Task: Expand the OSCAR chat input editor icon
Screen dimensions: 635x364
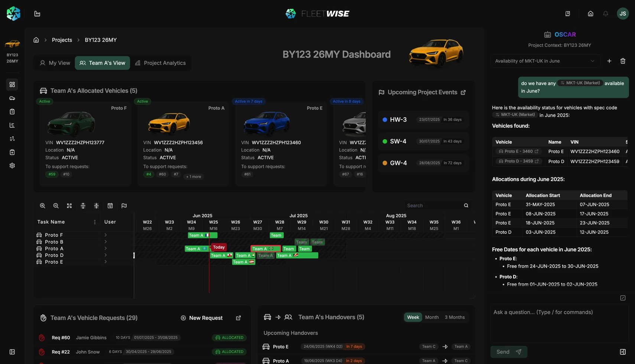Action: pos(623,298)
